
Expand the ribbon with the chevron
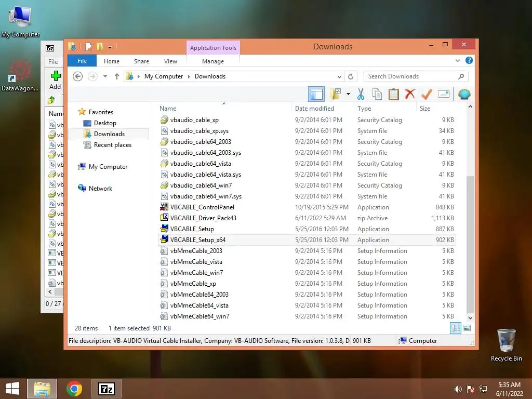point(457,60)
